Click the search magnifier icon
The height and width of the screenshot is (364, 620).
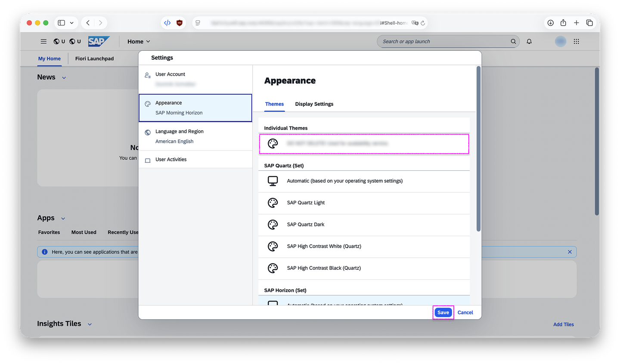[x=513, y=41]
